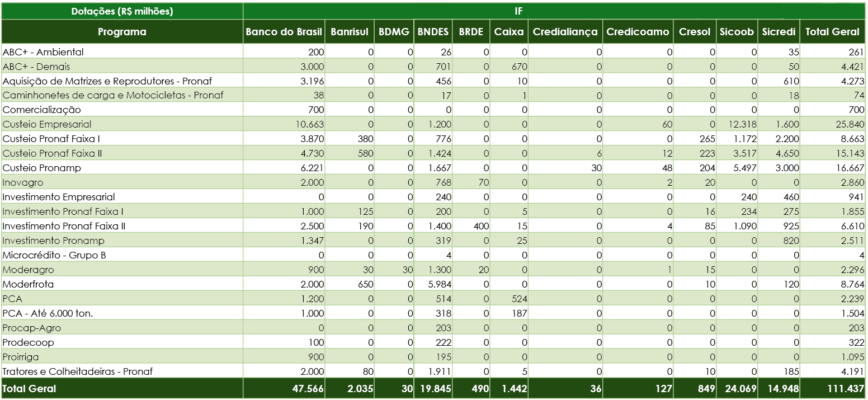Select Moderfrota BNDES value 5.984
This screenshot has width=868, height=400.
433,284
